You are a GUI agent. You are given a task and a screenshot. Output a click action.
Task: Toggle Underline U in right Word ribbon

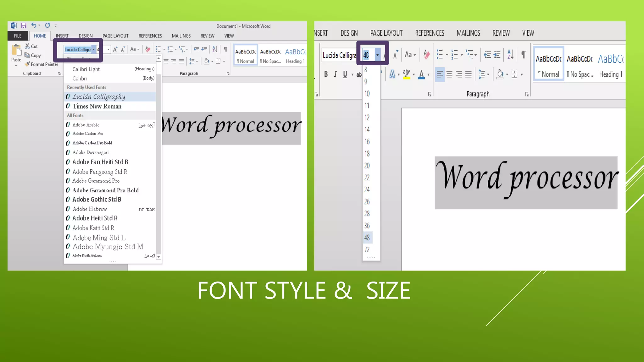[x=345, y=74]
